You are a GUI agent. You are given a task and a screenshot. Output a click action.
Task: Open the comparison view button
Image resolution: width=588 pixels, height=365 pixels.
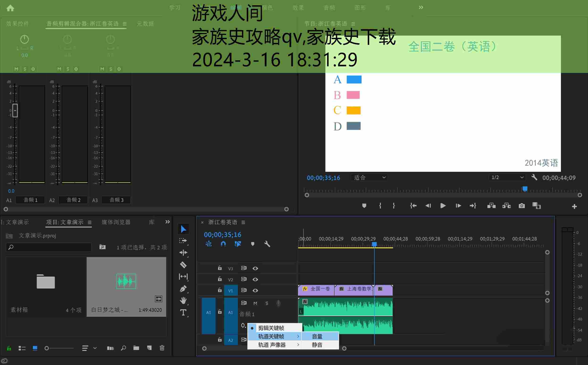click(536, 206)
